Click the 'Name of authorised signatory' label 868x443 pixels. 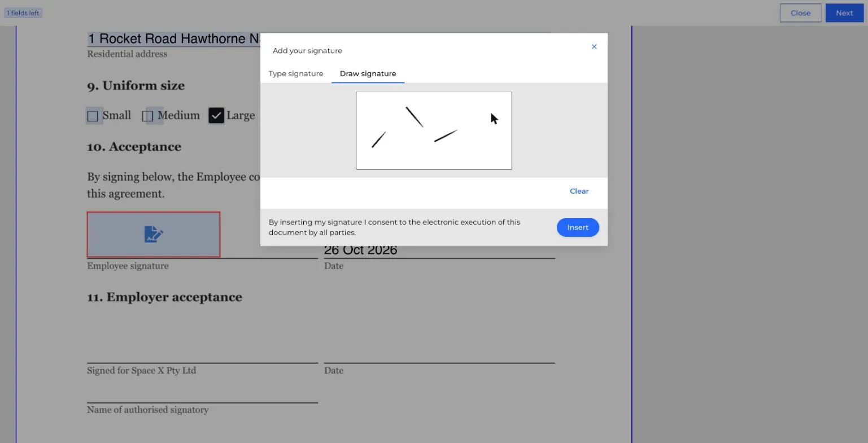(x=147, y=410)
